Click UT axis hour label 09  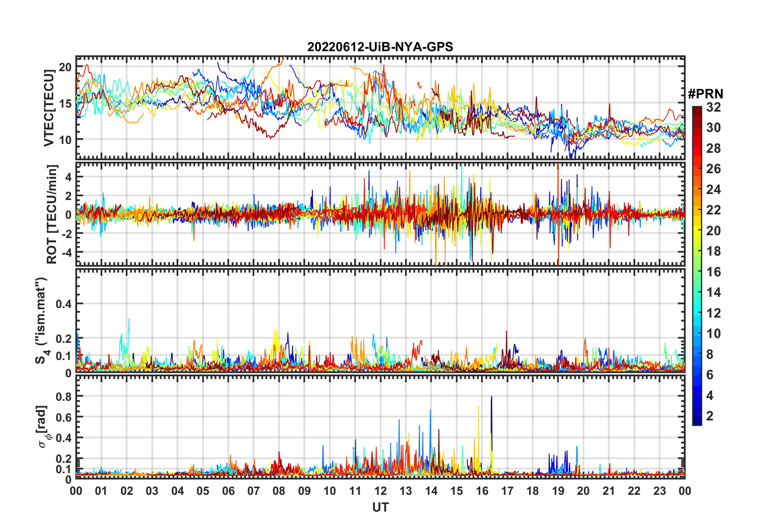[x=304, y=491]
